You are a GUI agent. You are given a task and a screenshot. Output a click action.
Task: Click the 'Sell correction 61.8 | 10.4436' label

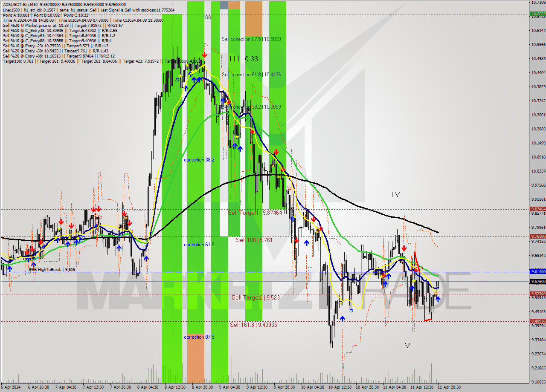pos(251,75)
